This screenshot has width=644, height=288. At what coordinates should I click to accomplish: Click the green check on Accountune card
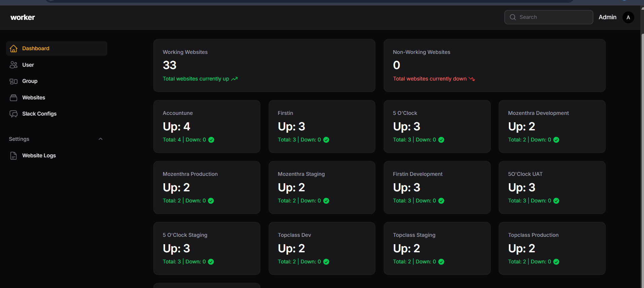point(211,140)
